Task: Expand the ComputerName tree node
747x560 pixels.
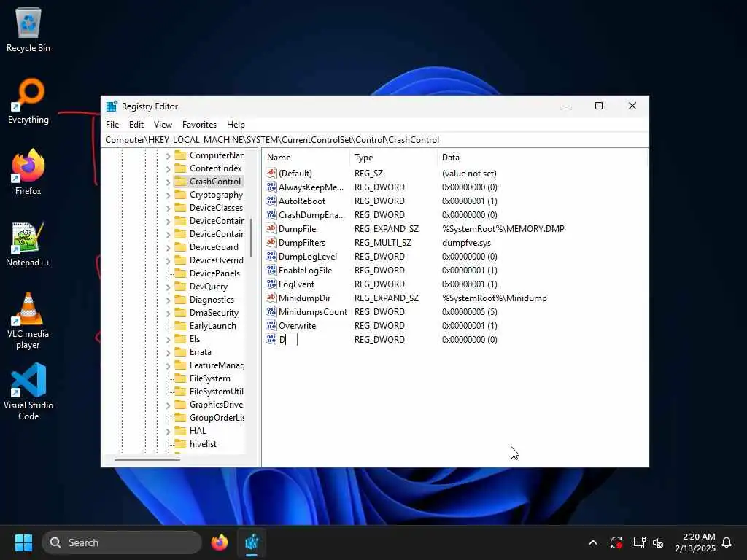Action: coord(168,156)
